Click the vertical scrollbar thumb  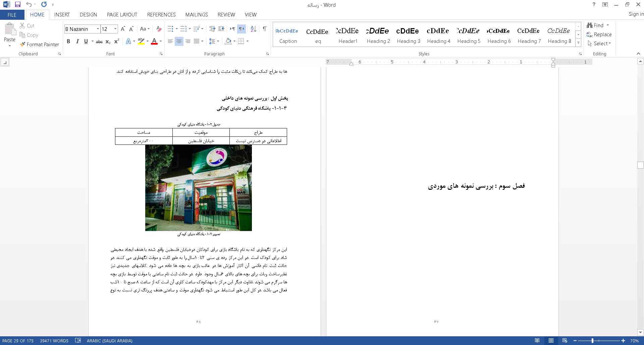click(640, 165)
